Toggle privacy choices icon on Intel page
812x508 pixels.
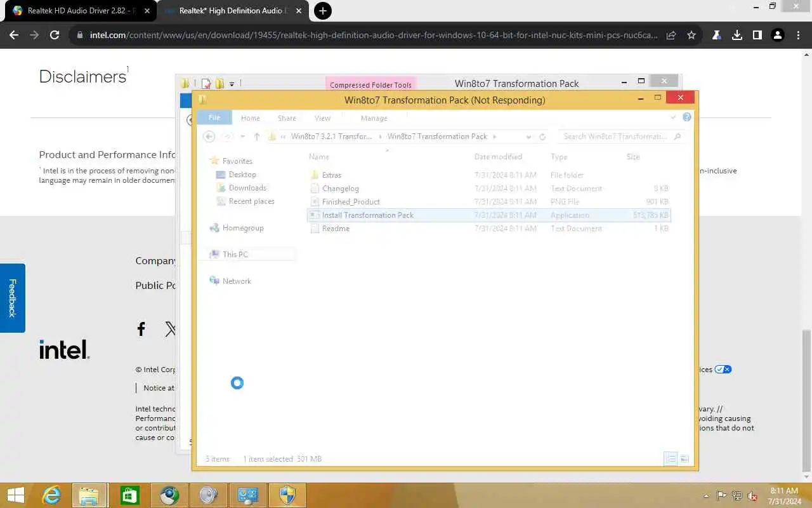723,370
